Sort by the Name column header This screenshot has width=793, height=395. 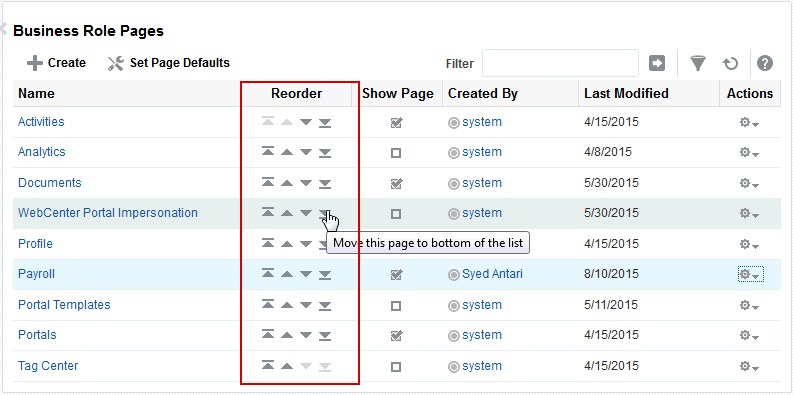coord(36,94)
